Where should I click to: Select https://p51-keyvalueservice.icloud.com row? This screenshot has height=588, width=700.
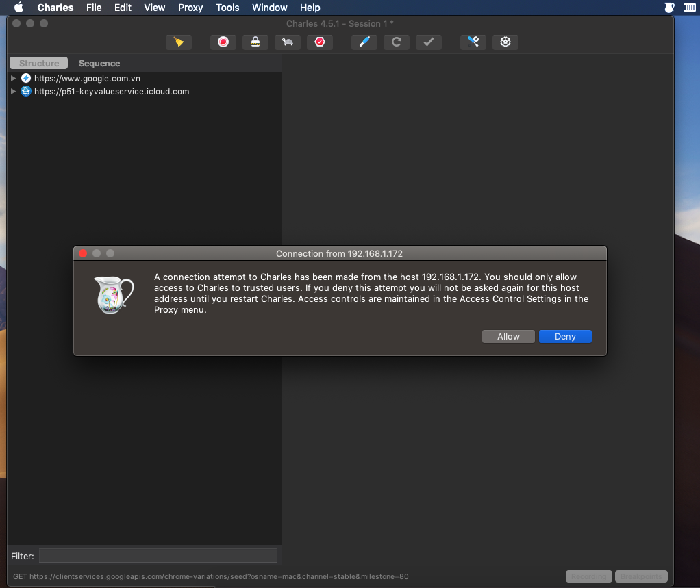point(145,92)
